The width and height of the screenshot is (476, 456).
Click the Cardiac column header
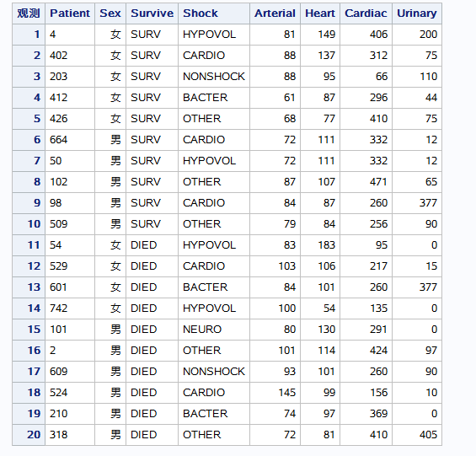(366, 13)
